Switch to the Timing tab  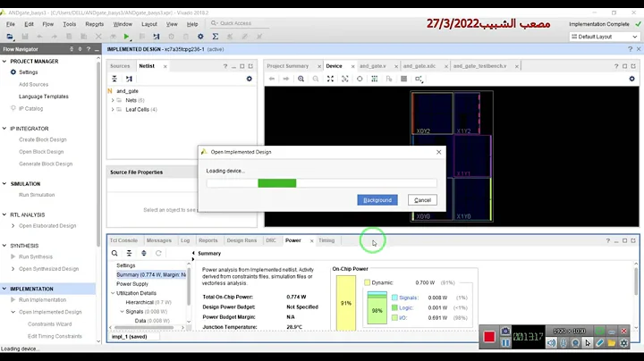tap(326, 240)
